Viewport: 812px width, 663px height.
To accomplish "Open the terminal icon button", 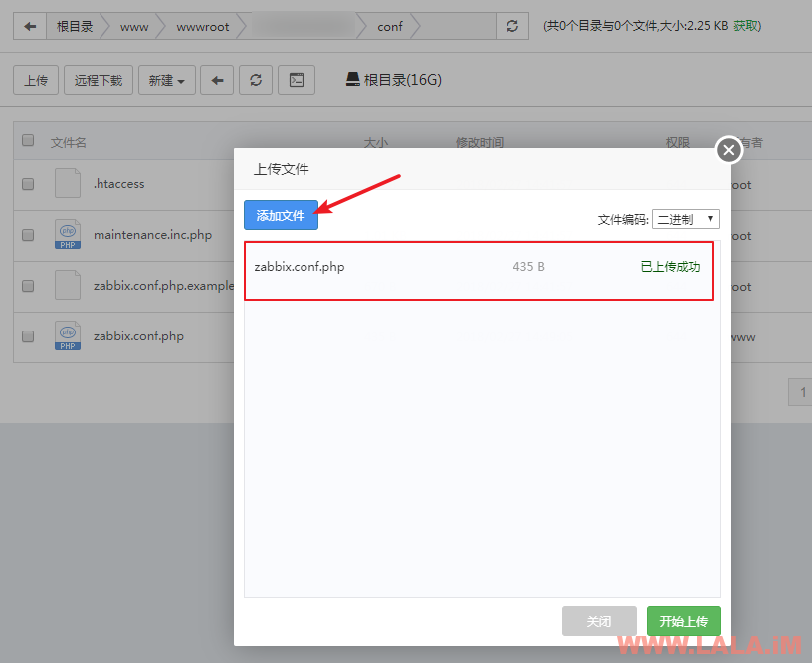I will click(296, 80).
